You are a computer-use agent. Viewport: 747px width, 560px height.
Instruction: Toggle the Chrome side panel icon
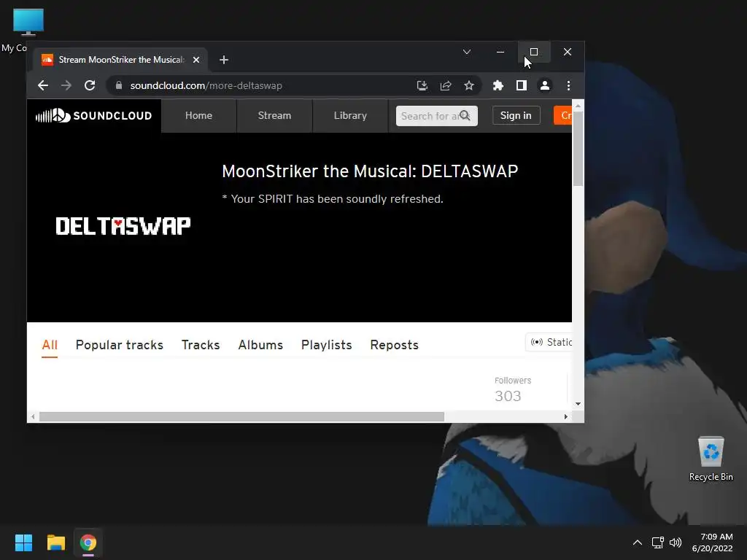(521, 86)
